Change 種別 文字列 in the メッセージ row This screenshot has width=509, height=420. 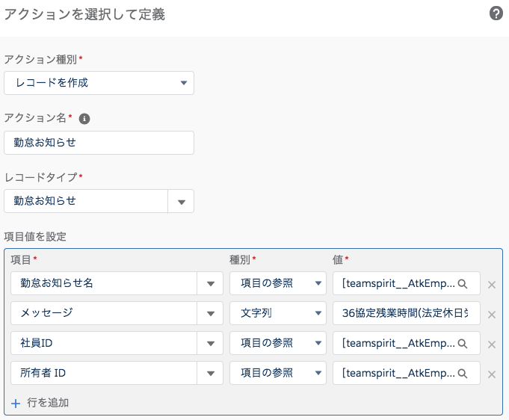[278, 313]
